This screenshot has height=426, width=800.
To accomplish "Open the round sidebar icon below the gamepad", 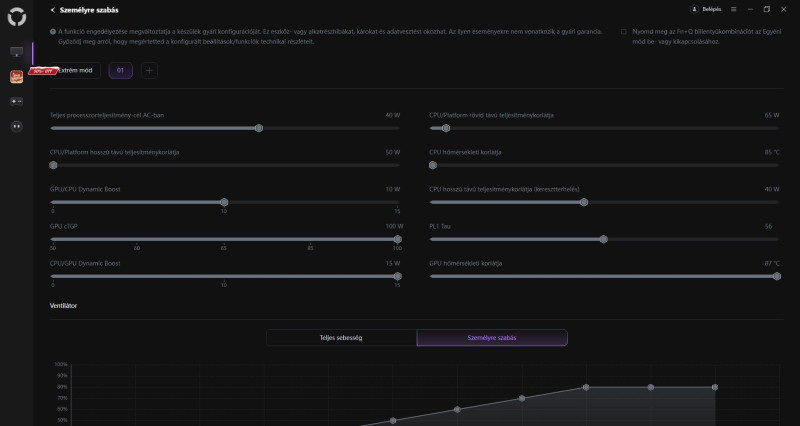I will click(x=16, y=126).
